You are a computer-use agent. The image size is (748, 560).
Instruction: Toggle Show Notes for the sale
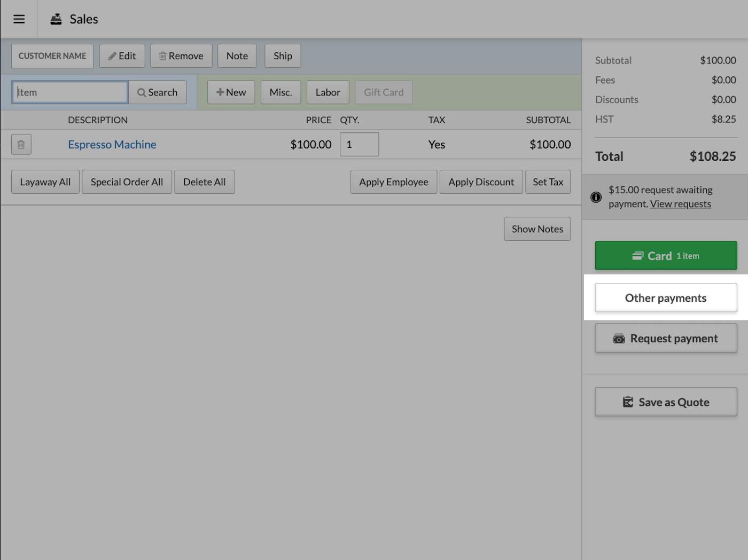point(537,228)
